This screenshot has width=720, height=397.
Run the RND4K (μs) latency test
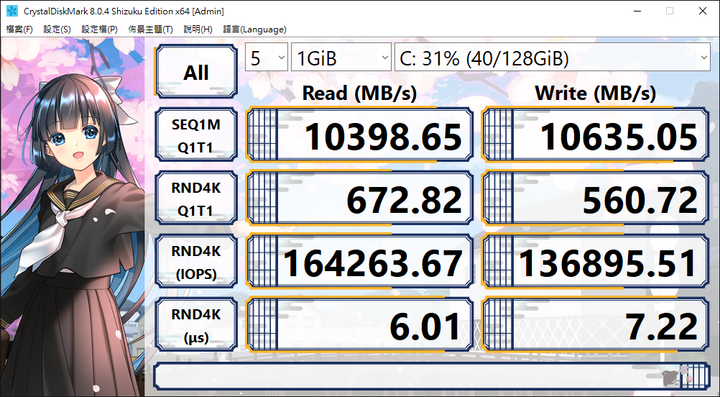pos(196,325)
